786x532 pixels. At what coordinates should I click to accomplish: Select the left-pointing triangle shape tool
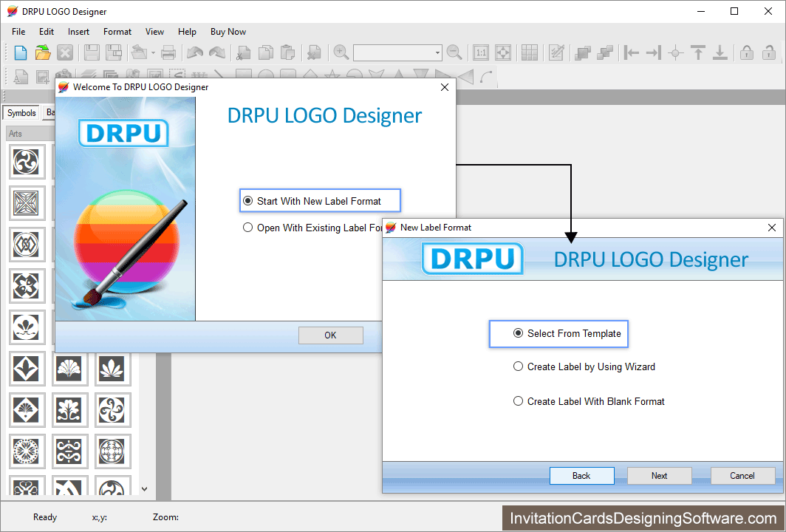tap(465, 77)
